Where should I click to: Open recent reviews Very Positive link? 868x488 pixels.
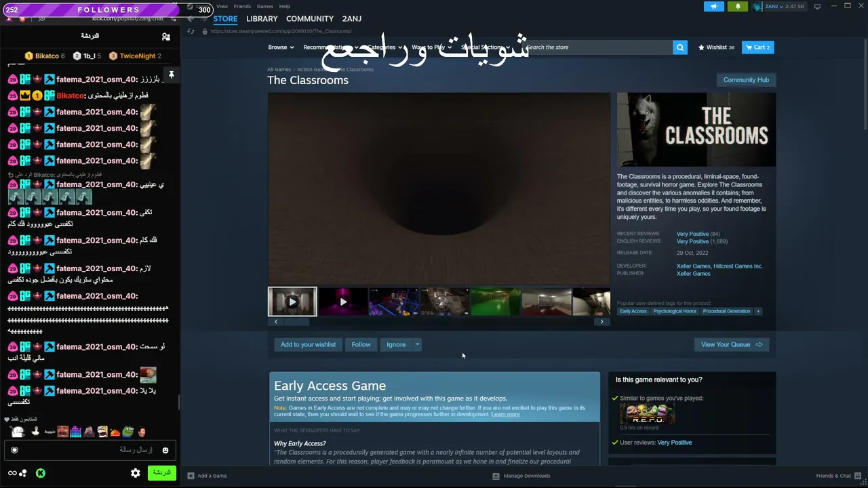pos(692,234)
